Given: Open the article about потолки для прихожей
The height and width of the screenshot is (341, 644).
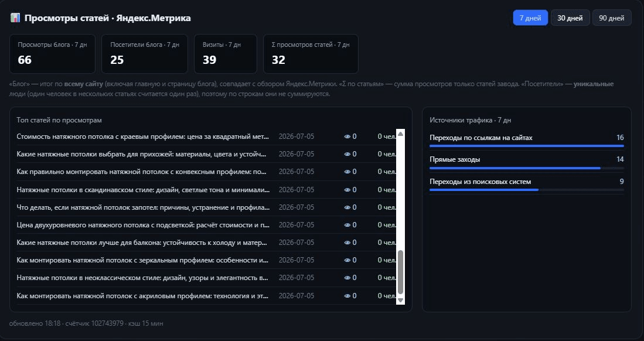Looking at the screenshot, I should pos(142,154).
